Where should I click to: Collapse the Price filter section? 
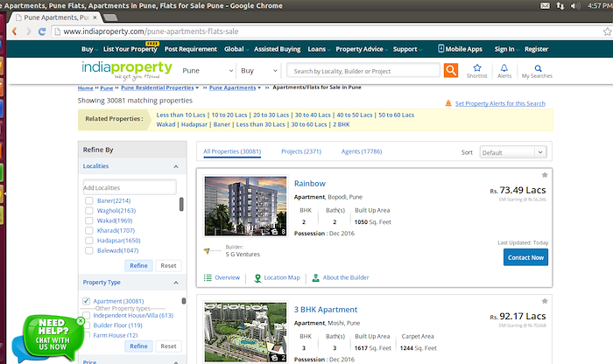(176, 361)
